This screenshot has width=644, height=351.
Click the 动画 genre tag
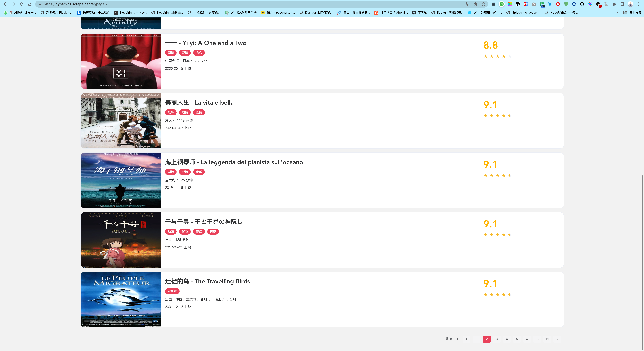coord(171,232)
